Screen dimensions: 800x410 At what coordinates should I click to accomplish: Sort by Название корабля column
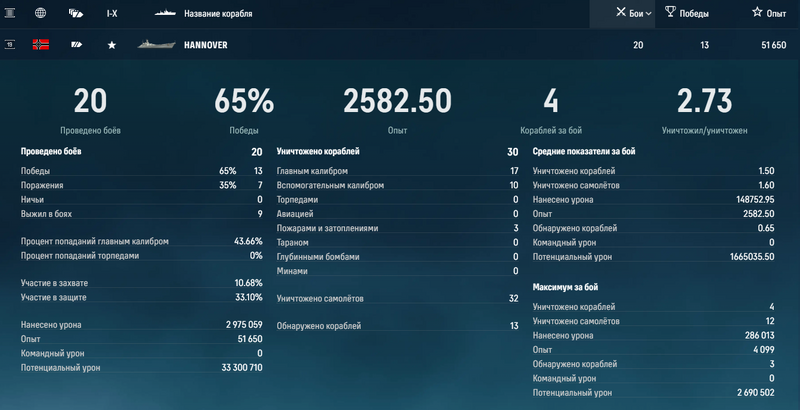click(218, 14)
